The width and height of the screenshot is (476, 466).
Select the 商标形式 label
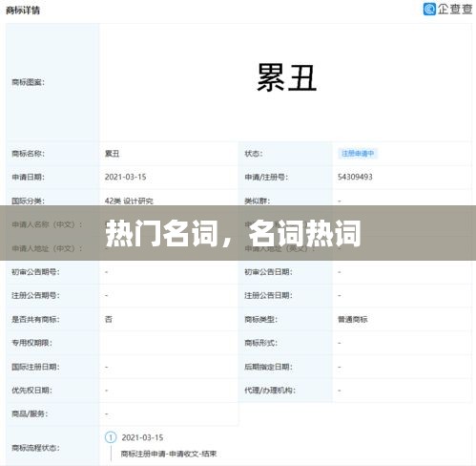click(x=260, y=343)
